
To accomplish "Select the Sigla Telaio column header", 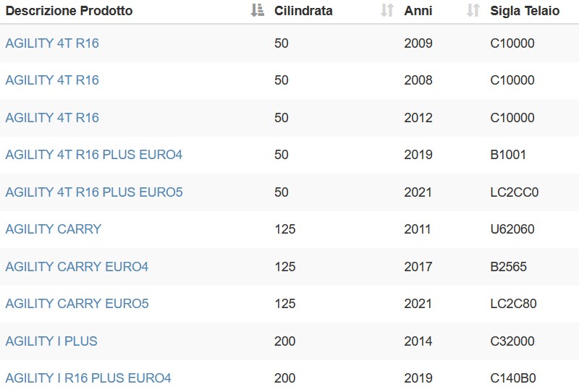I will [525, 11].
